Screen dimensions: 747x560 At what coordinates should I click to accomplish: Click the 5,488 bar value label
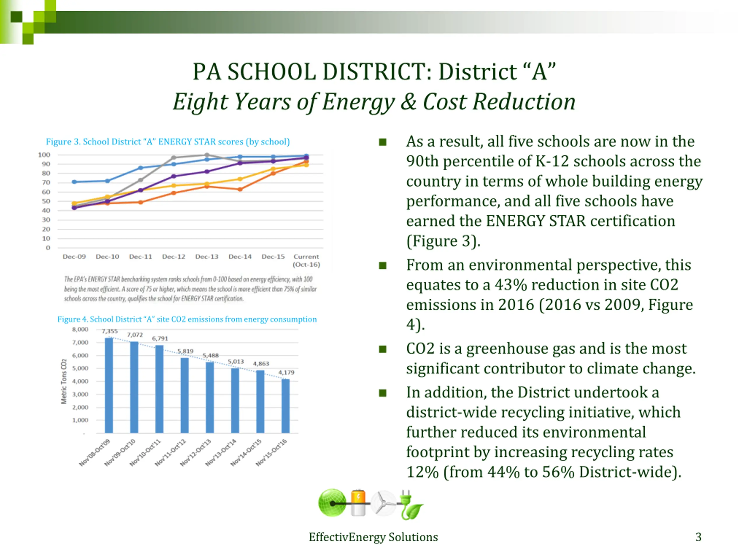(210, 356)
